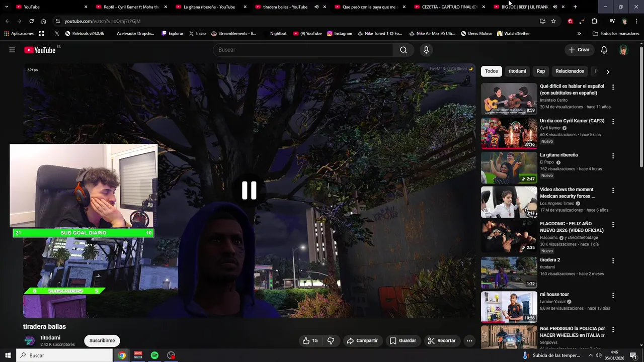Click the YouTube logo to go home

tap(40, 50)
